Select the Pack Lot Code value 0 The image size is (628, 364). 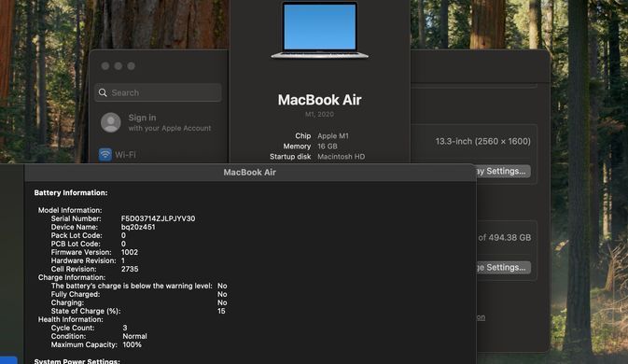tap(123, 235)
